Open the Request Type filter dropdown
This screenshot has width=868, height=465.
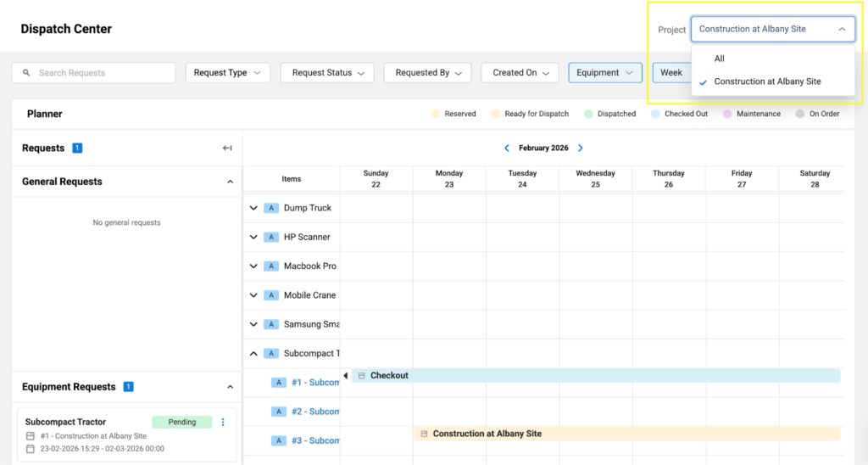coord(227,73)
